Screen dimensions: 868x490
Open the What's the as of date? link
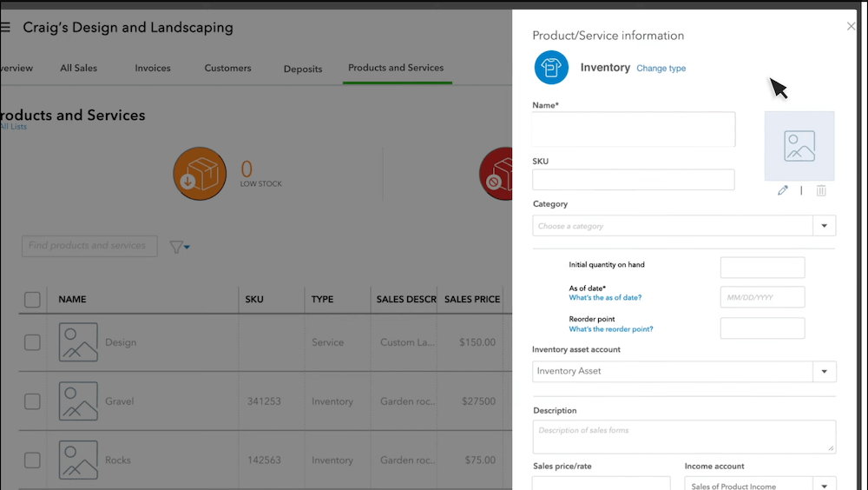605,298
